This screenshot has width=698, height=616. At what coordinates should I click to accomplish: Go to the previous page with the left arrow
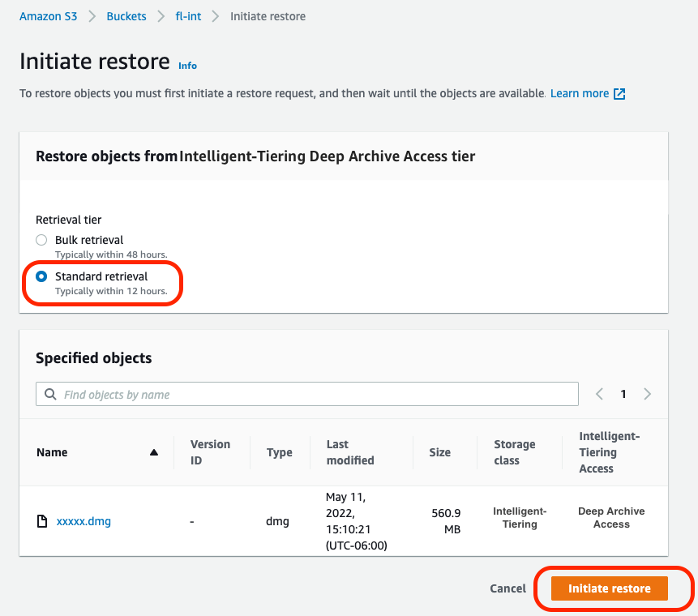tap(599, 394)
